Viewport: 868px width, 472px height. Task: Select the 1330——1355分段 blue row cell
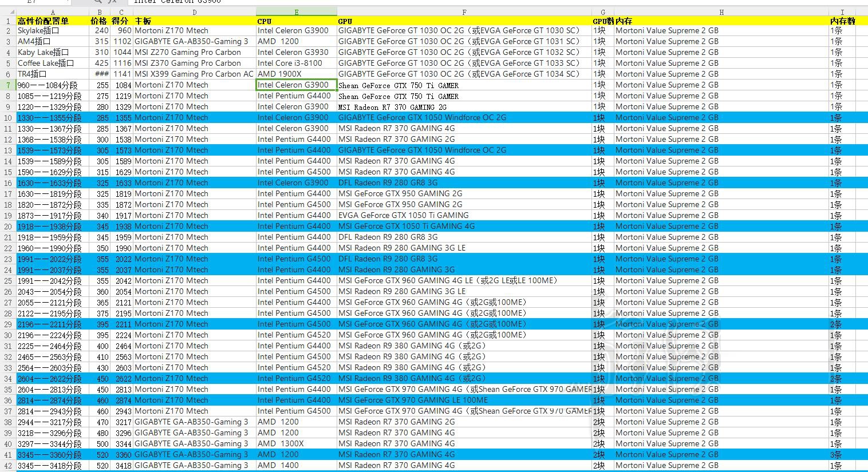click(53, 117)
